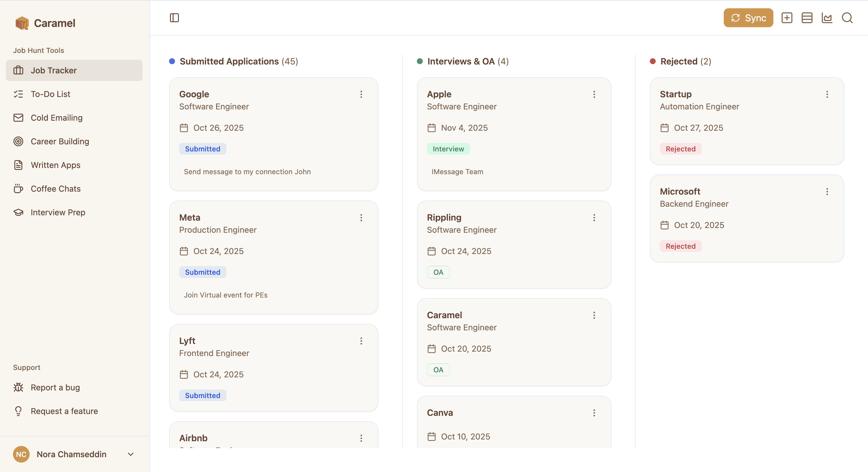The width and height of the screenshot is (868, 472).
Task: Open options menu on Canva card
Action: 594,413
